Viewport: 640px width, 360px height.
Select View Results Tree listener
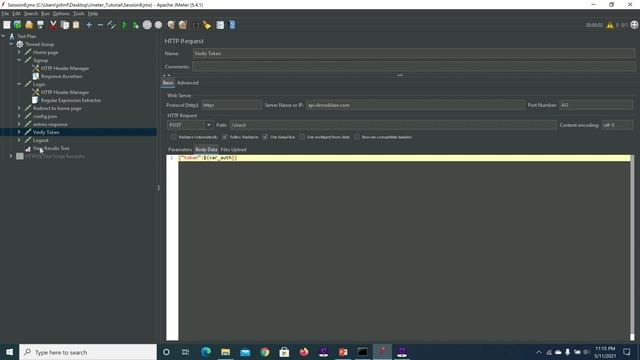51,148
